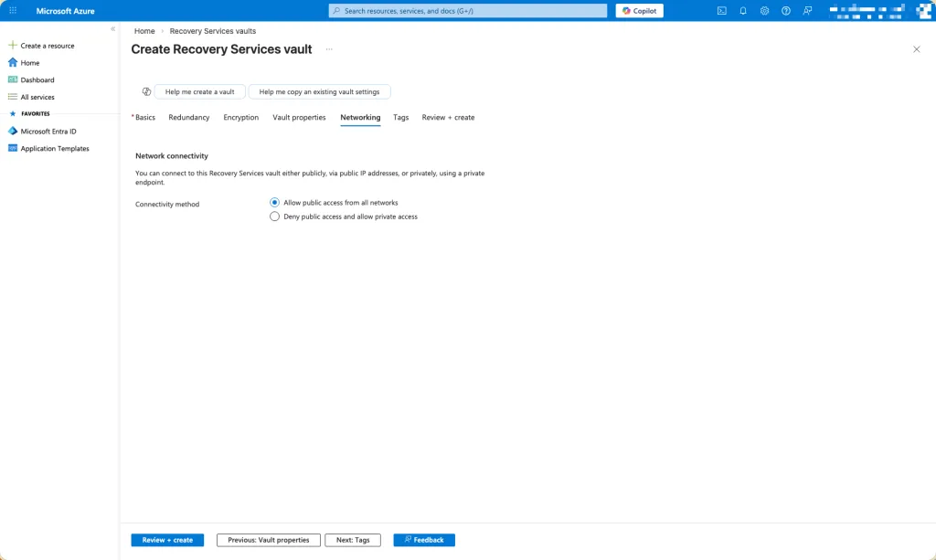Click the Recovery Services vaults breadcrumb
The height and width of the screenshot is (560, 936).
point(213,31)
